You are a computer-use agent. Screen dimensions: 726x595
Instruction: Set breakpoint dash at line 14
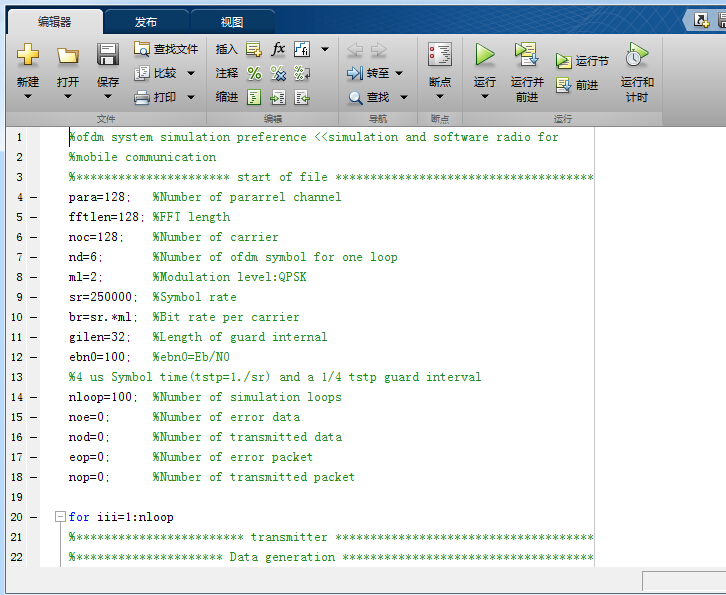click(x=34, y=397)
